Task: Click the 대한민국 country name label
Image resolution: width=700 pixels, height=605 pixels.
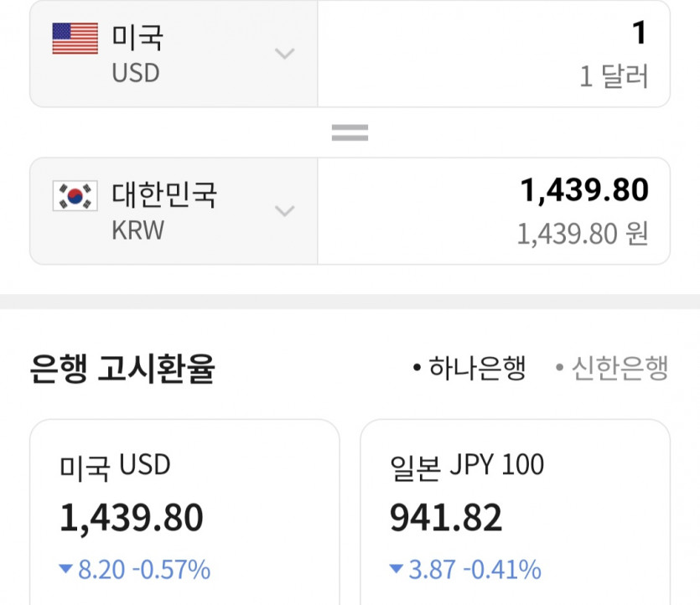Action: coord(164,195)
